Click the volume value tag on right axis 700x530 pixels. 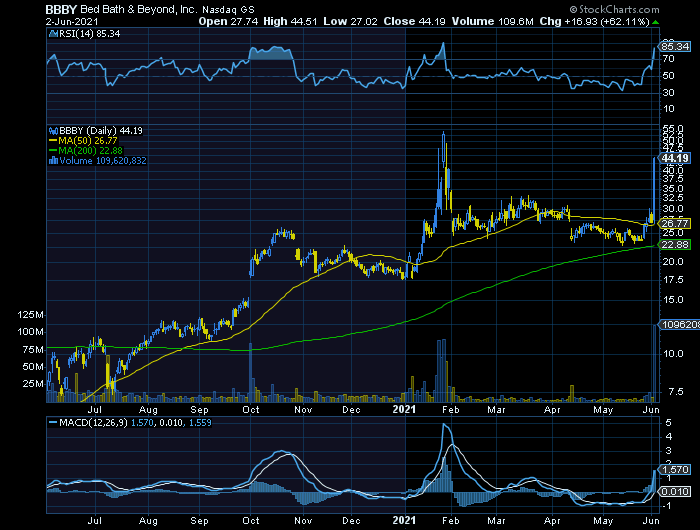point(679,325)
